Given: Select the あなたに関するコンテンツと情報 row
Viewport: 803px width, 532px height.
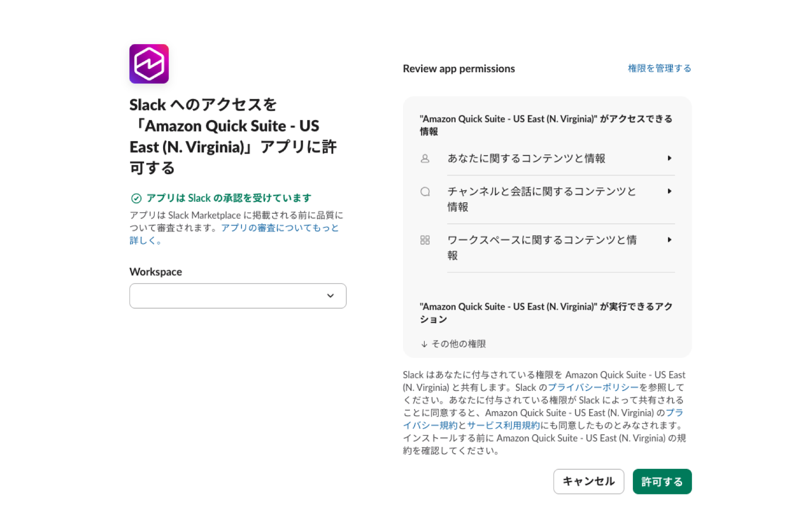Looking at the screenshot, I should (547, 159).
